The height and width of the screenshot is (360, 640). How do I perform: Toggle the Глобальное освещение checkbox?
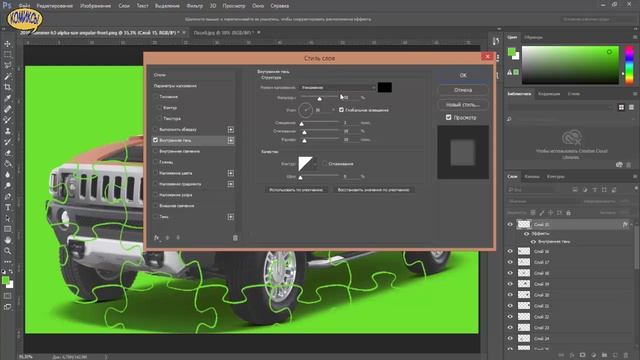pos(341,110)
